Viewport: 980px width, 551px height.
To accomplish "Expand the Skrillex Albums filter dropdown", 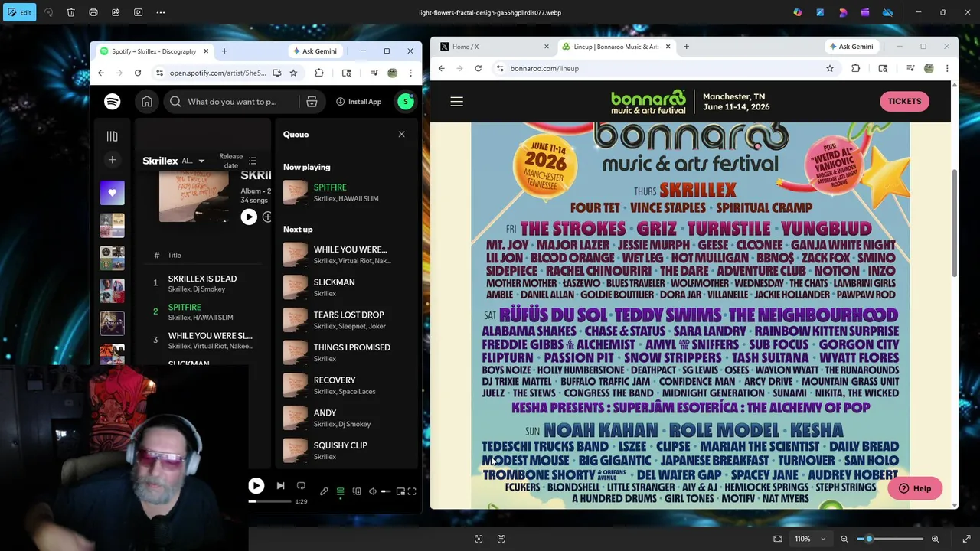I will tap(193, 161).
